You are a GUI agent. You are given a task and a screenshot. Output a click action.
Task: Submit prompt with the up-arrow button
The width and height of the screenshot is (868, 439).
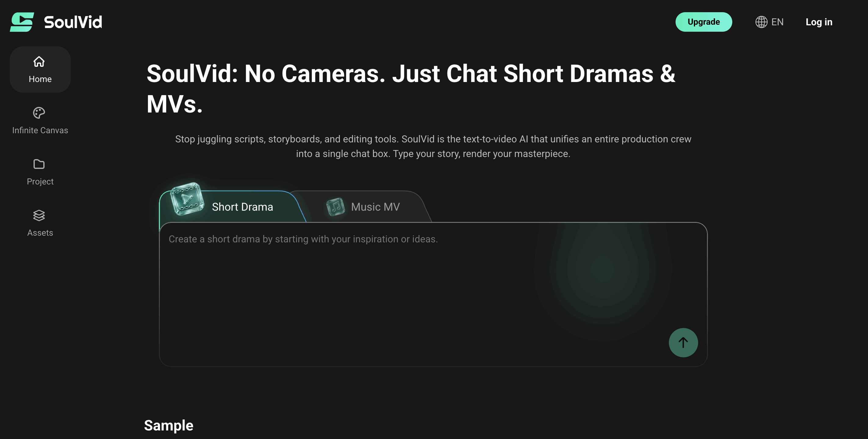tap(683, 342)
